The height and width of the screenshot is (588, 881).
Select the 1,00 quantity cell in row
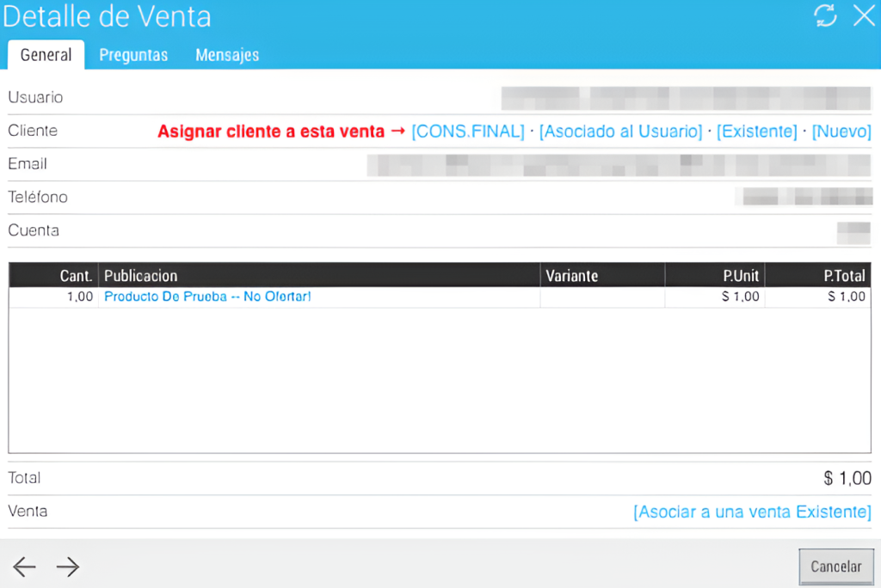(x=53, y=297)
